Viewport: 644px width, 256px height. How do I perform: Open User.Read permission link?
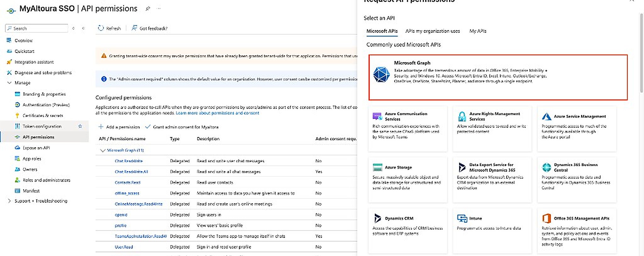click(124, 247)
